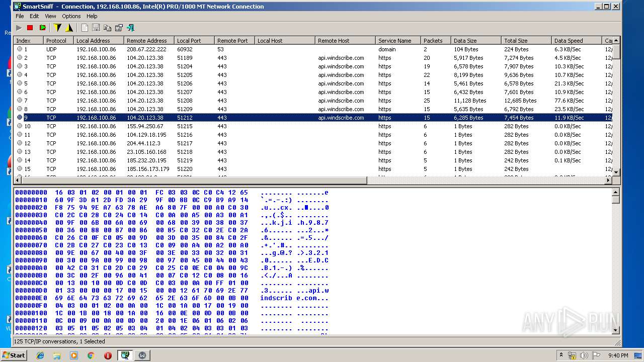644x362 pixels.
Task: Click the hex pane scroll down arrow
Action: (616, 330)
